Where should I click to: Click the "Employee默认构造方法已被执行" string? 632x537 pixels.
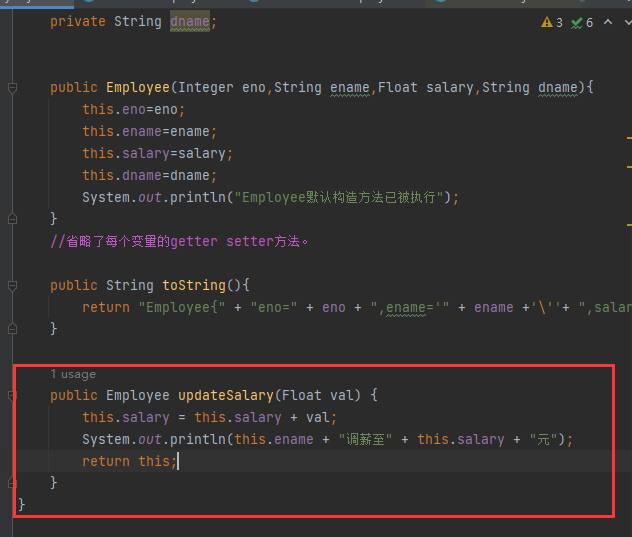342,197
